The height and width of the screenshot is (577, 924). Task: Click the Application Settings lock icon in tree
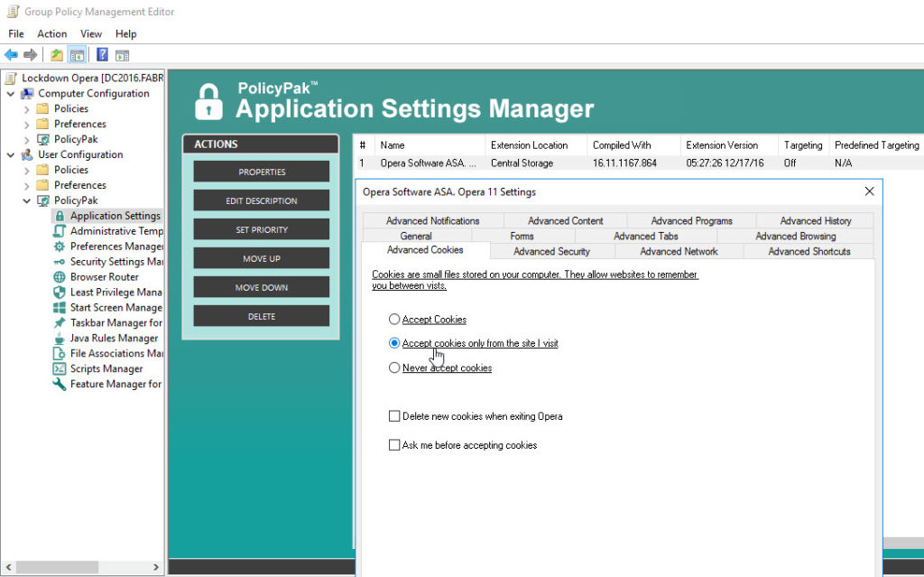click(60, 216)
